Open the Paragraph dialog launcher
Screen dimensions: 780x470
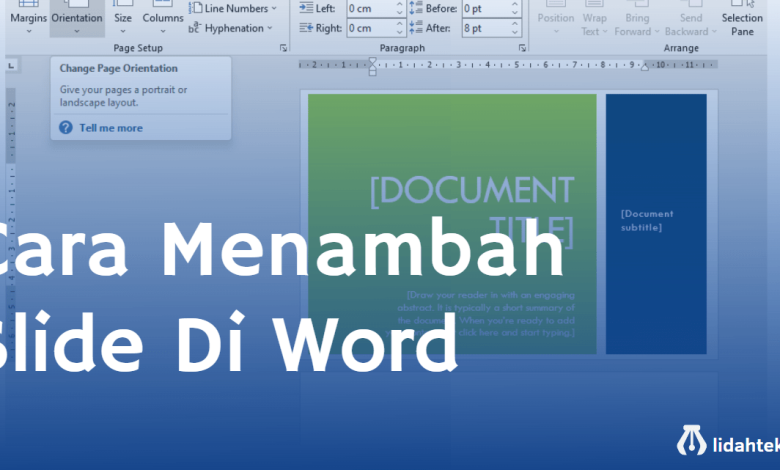tap(522, 48)
